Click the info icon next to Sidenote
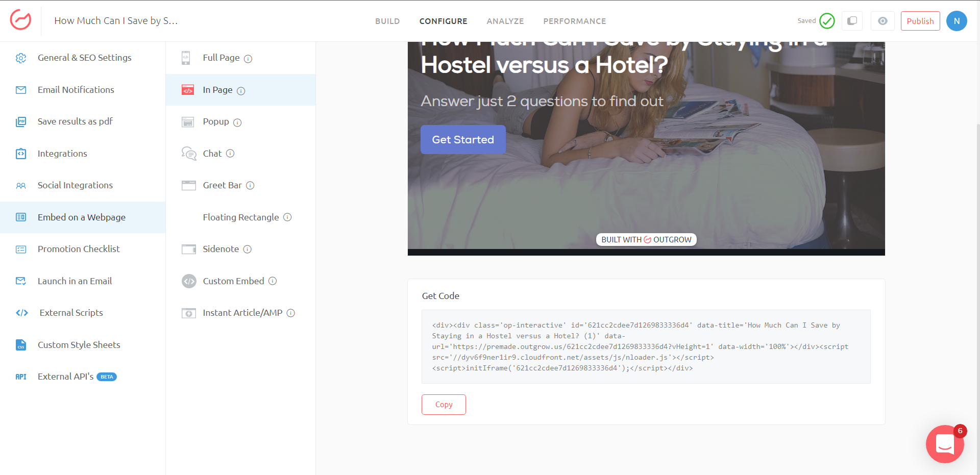The height and width of the screenshot is (475, 980). [247, 249]
